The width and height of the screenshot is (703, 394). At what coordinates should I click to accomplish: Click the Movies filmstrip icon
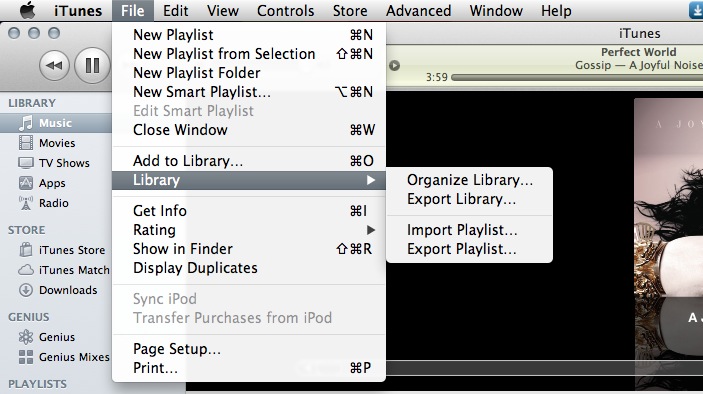[26, 143]
